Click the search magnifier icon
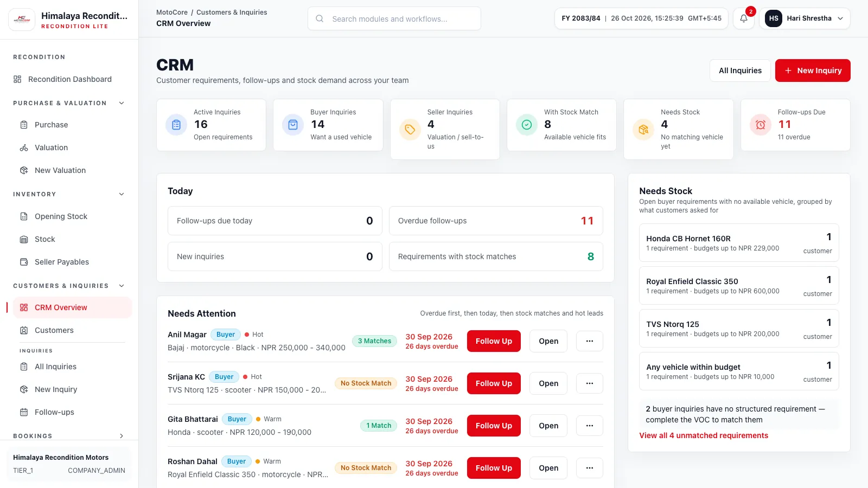 click(320, 18)
